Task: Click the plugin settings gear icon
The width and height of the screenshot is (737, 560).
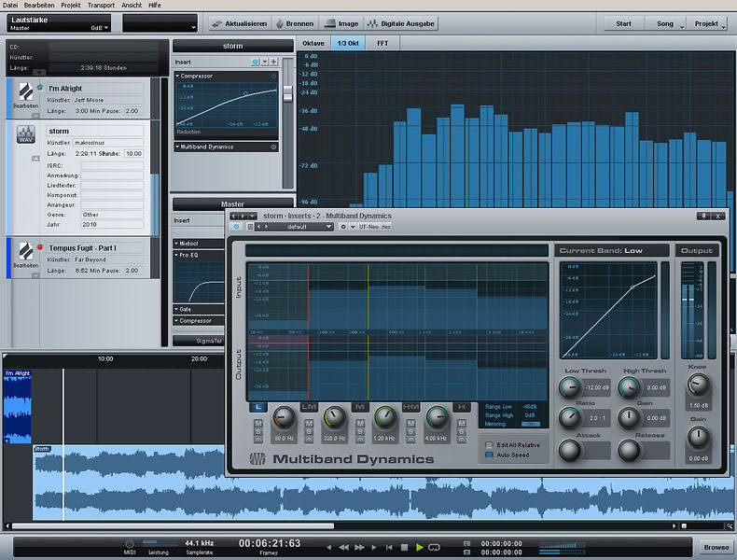Action: click(x=343, y=227)
